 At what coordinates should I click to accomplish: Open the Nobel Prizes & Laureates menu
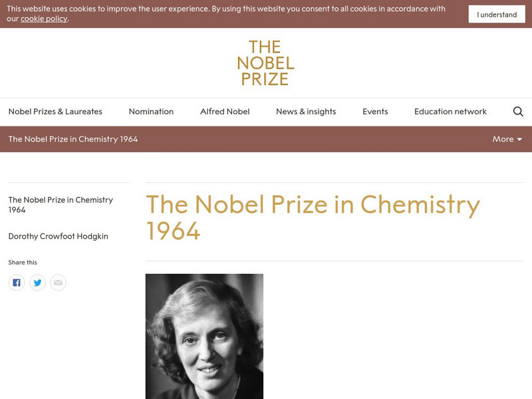pyautogui.click(x=57, y=111)
